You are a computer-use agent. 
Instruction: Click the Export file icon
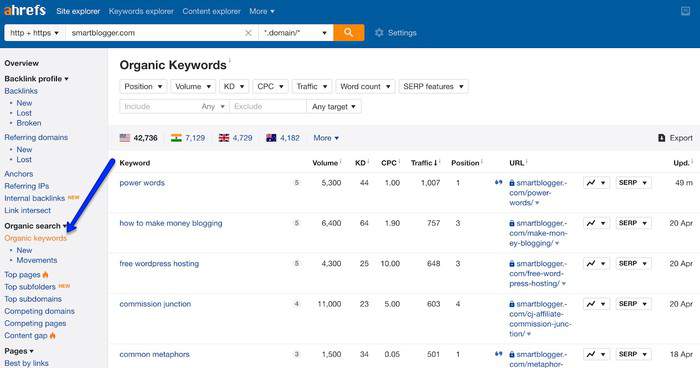point(662,138)
